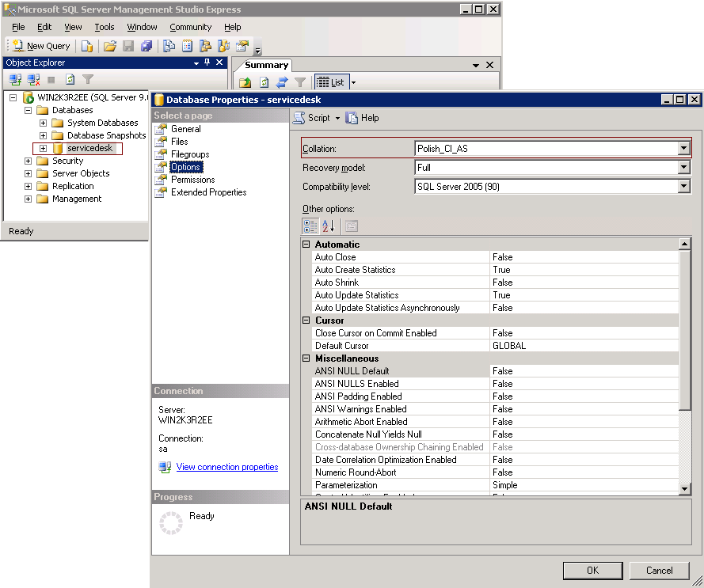The height and width of the screenshot is (588, 704).
Task: Select the General page
Action: [185, 129]
